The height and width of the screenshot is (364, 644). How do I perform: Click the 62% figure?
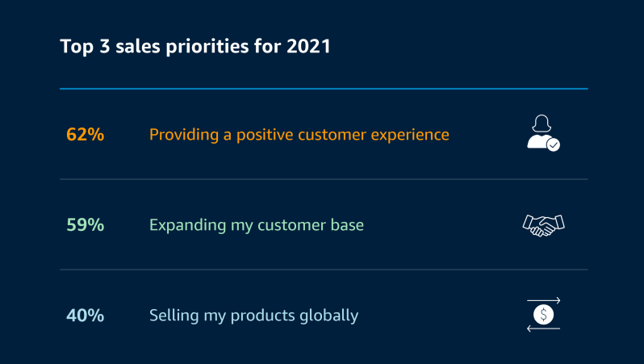85,134
